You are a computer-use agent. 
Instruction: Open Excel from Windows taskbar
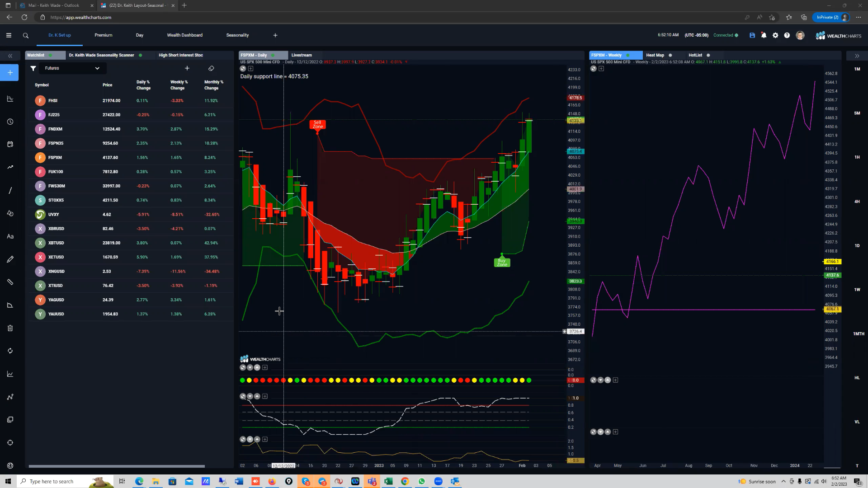[x=388, y=481]
